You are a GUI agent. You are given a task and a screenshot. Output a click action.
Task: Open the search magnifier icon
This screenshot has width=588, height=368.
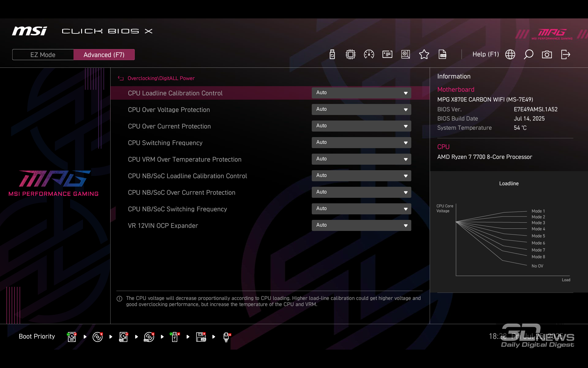[x=529, y=55]
